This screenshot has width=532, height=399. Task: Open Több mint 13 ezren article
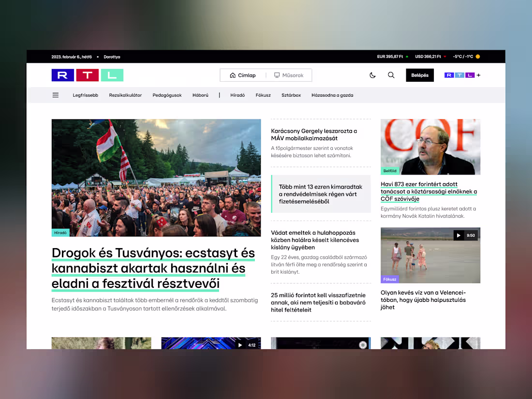coord(321,194)
